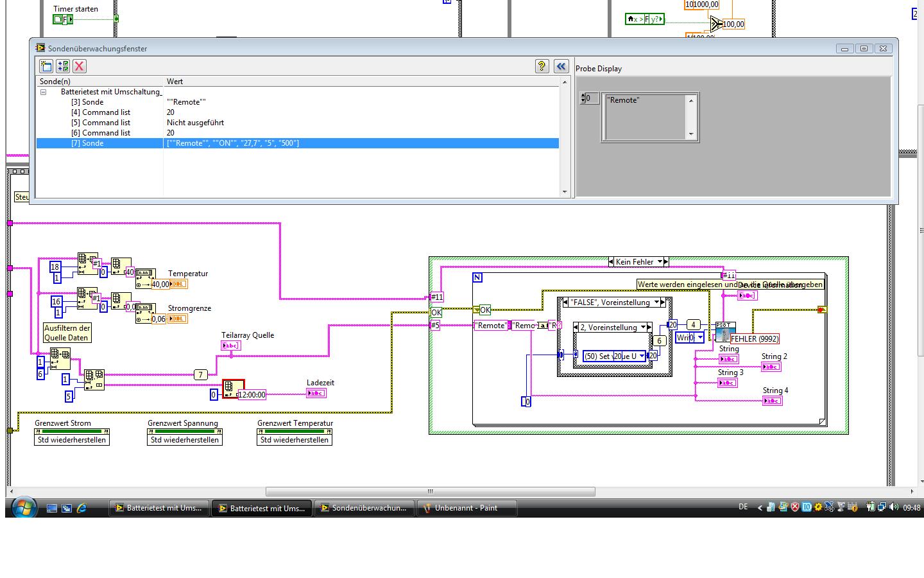Collapse the Batterietest mit Umschaltung tree node
The image size is (924, 578).
(x=44, y=92)
